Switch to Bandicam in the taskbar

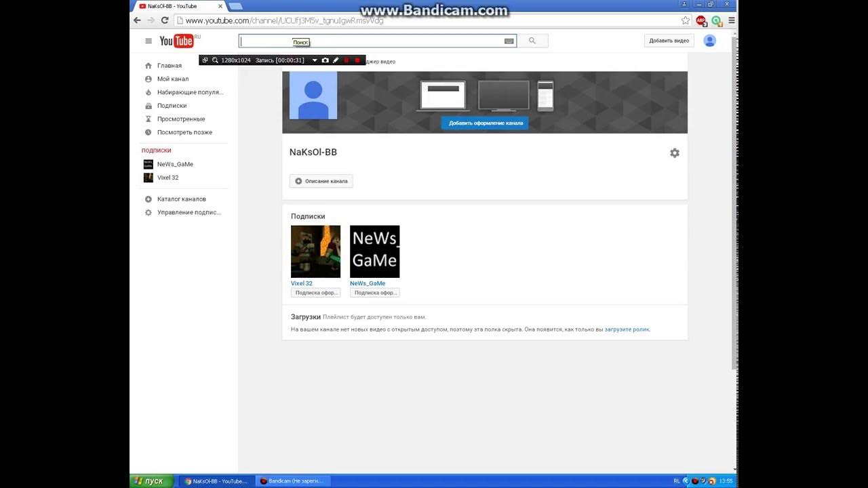[292, 481]
